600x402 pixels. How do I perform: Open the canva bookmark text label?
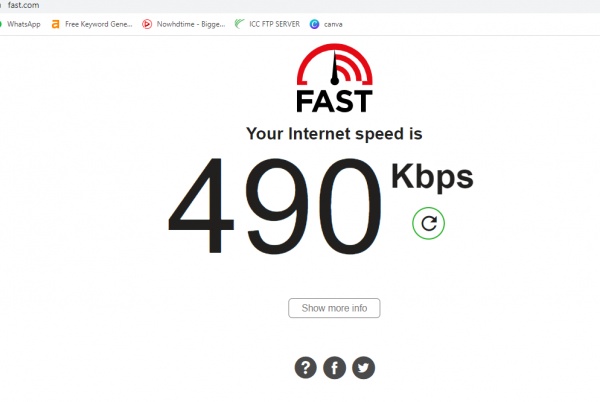(x=333, y=24)
